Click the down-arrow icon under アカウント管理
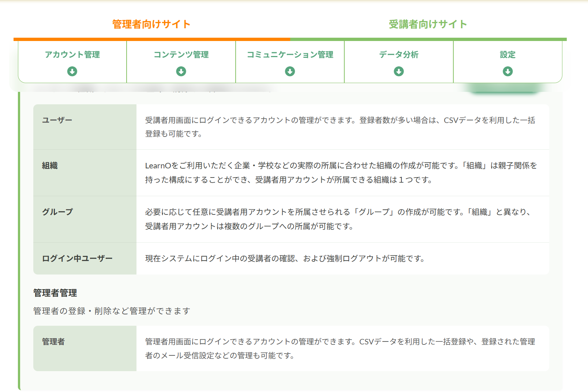The height and width of the screenshot is (392, 588). pyautogui.click(x=72, y=71)
